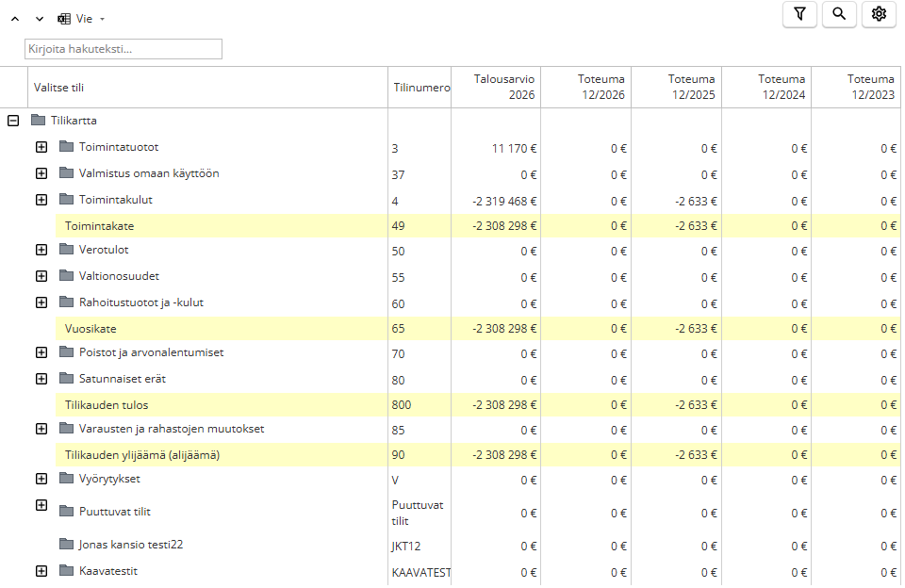The image size is (905, 588).
Task: Open the gear settings button
Action: [x=879, y=14]
